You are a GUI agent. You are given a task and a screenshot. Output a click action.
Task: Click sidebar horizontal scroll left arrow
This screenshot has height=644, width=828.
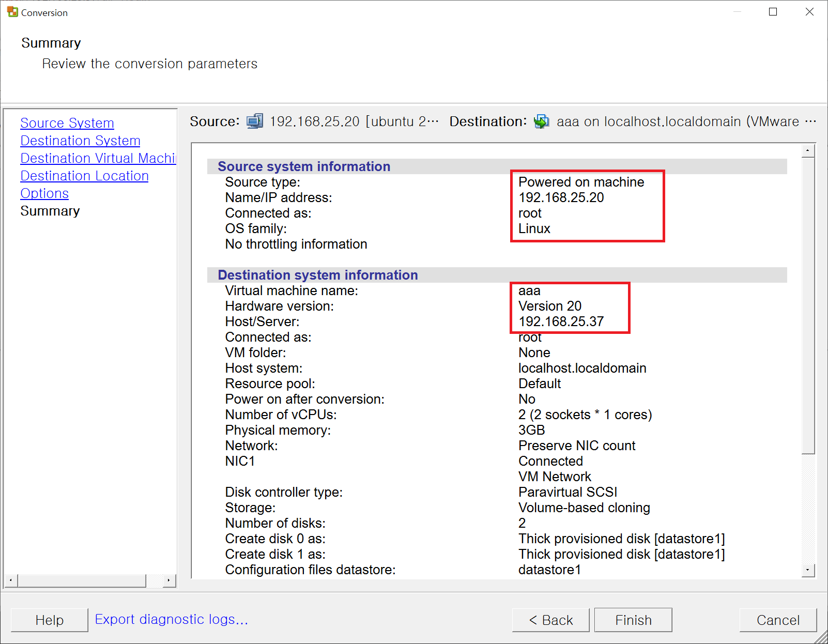click(11, 581)
